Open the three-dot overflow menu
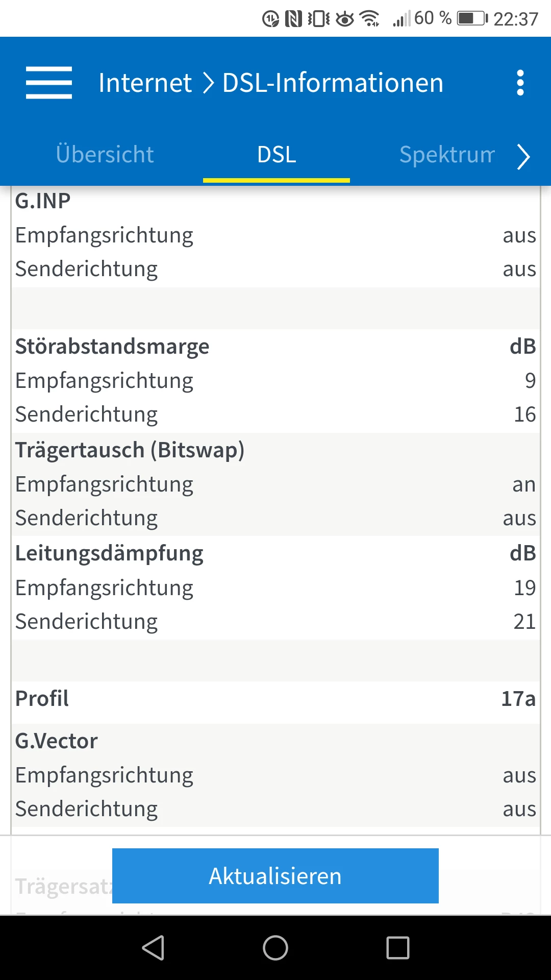 click(520, 83)
